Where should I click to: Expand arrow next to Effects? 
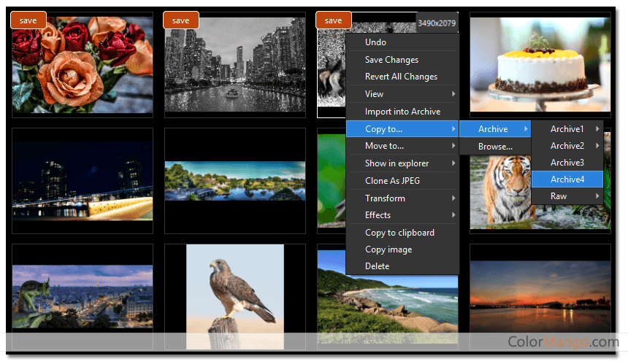pos(453,215)
